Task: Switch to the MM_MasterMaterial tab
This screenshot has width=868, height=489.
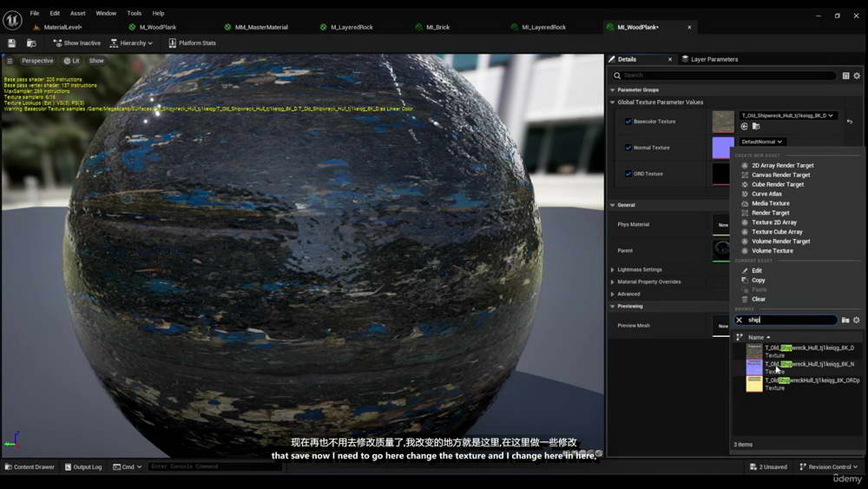Action: point(261,27)
